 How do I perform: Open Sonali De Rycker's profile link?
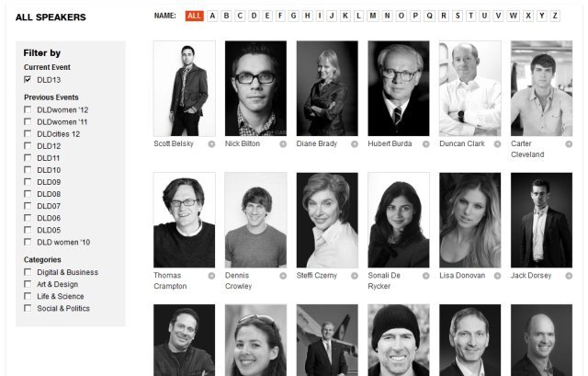tap(384, 280)
